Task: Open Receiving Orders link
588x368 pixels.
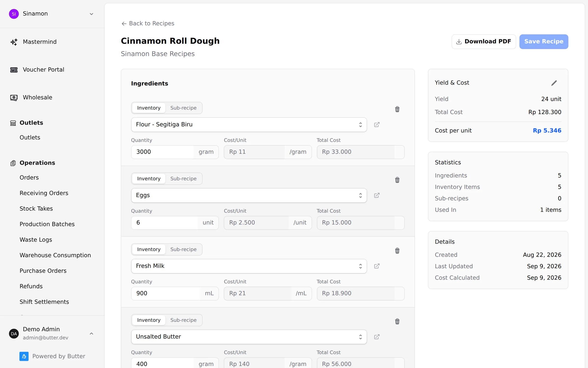Action: [44, 193]
